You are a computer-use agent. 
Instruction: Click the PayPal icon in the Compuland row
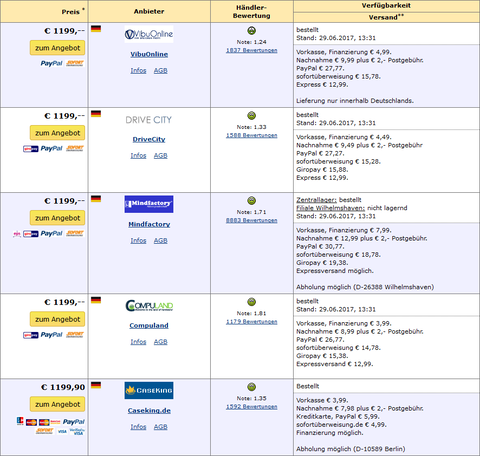point(51,335)
